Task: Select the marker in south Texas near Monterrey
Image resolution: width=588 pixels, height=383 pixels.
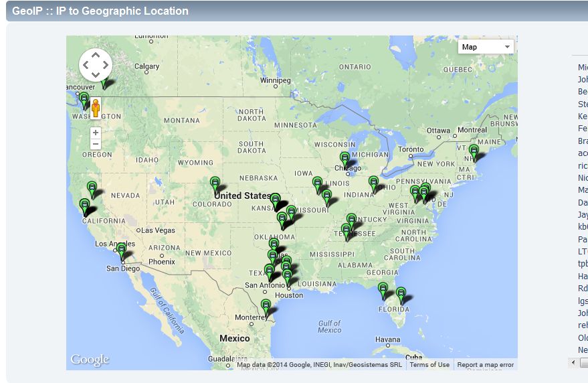Action: tap(266, 306)
